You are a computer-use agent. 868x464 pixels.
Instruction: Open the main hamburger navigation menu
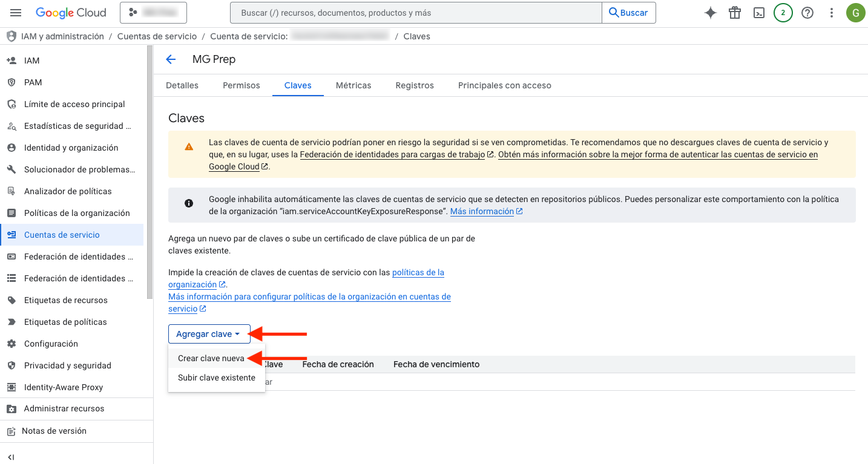click(x=16, y=13)
